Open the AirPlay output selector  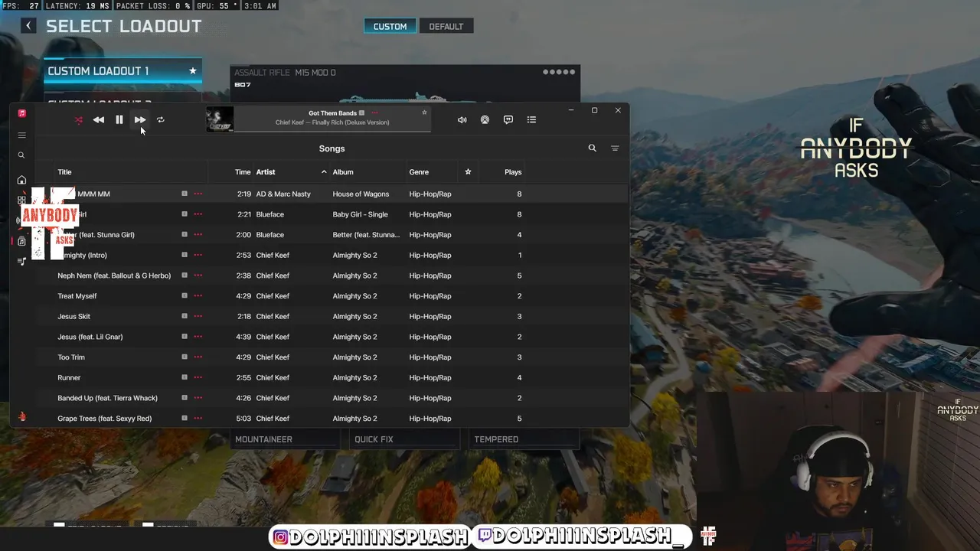(x=485, y=119)
